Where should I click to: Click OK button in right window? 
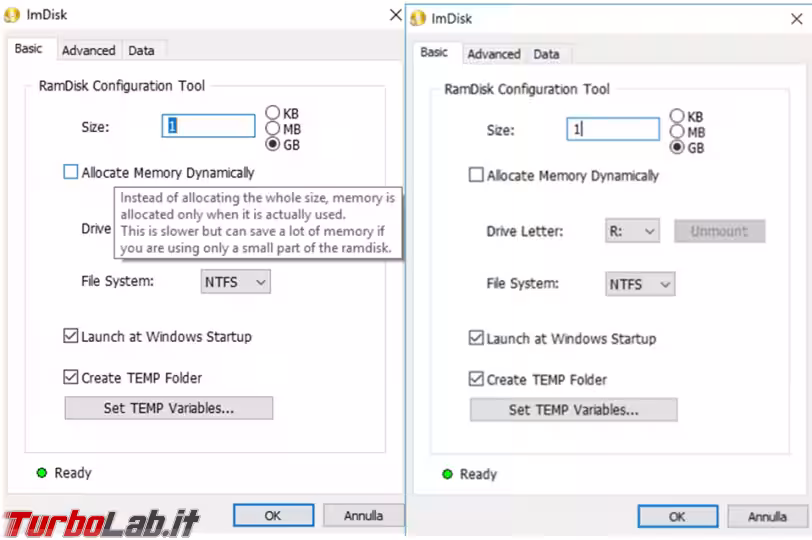[x=678, y=517]
